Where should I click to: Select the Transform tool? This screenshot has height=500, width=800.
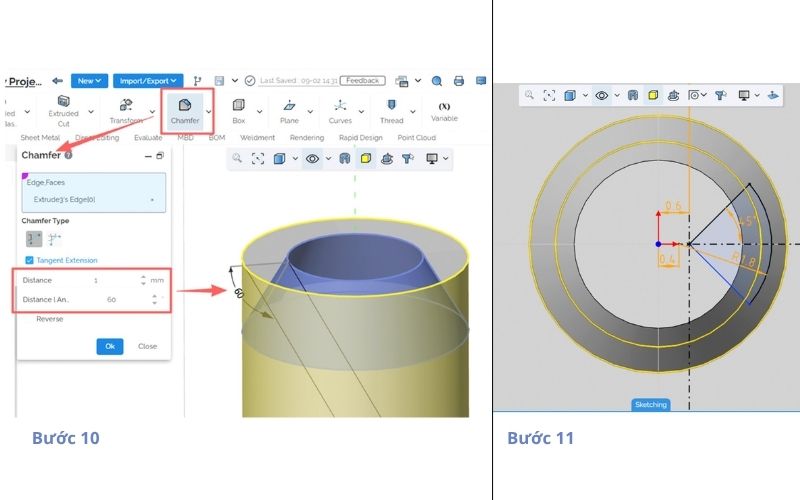pyautogui.click(x=126, y=109)
